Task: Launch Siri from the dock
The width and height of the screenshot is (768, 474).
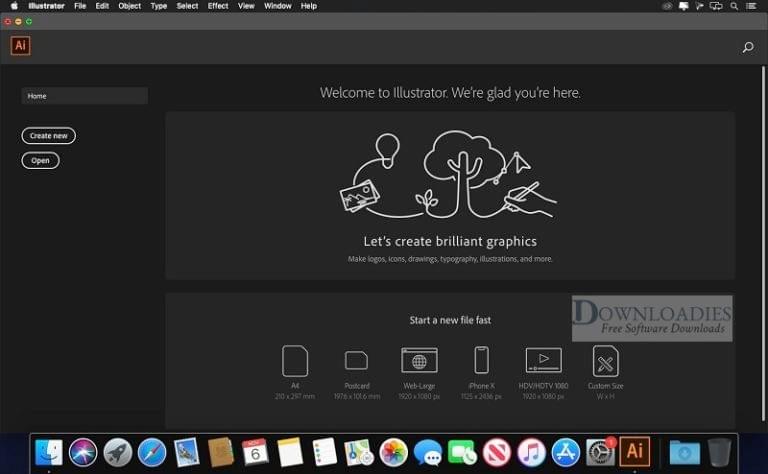Action: click(83, 452)
